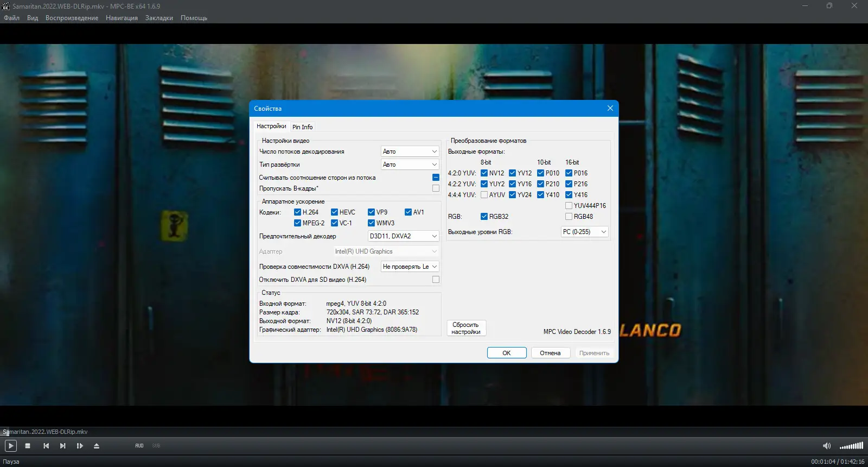The height and width of the screenshot is (467, 868).
Task: Open the Навигация menu
Action: [x=122, y=18]
